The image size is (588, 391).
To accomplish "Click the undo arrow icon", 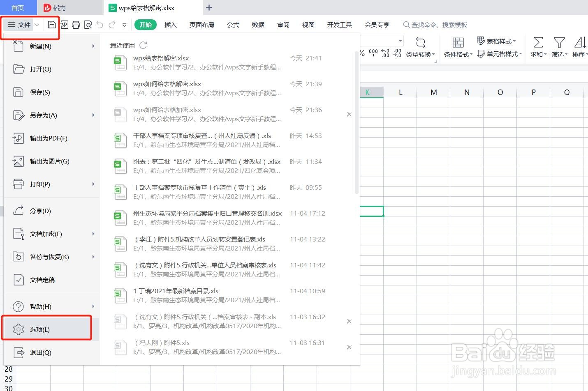I will (x=100, y=25).
